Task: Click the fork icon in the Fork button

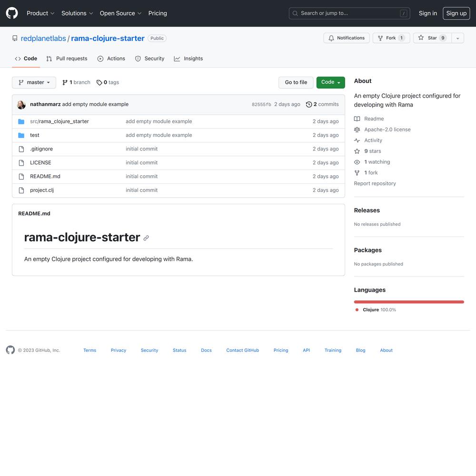Action: click(x=380, y=38)
